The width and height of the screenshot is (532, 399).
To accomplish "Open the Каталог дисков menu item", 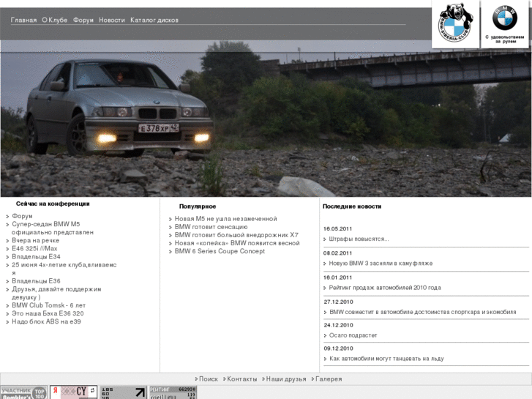I will click(x=154, y=20).
